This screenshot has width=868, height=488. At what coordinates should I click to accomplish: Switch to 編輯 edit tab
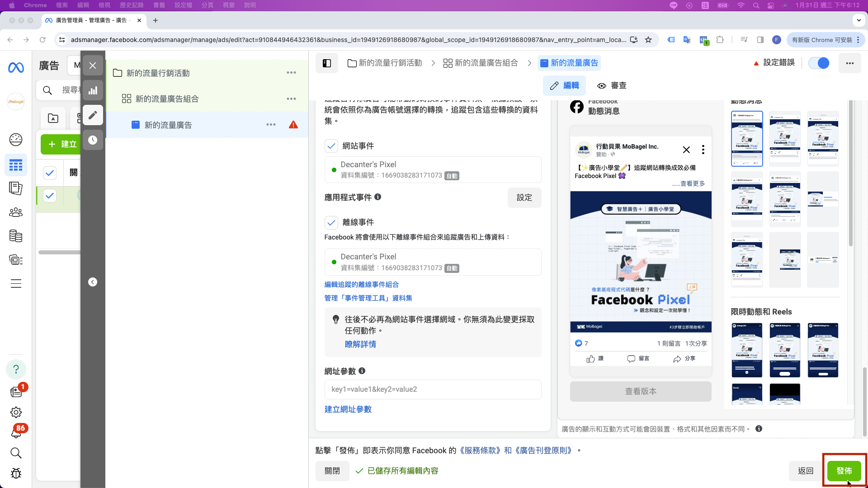tap(564, 86)
